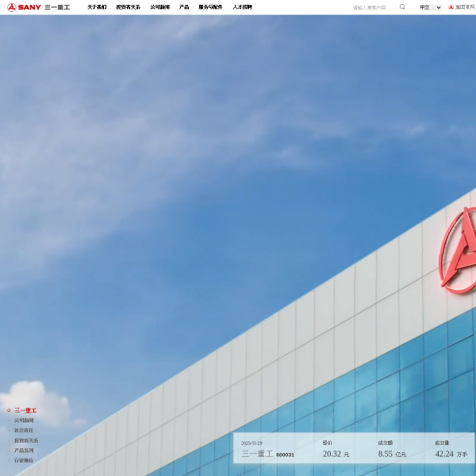Jump to 产品系列 section

pyautogui.click(x=24, y=451)
